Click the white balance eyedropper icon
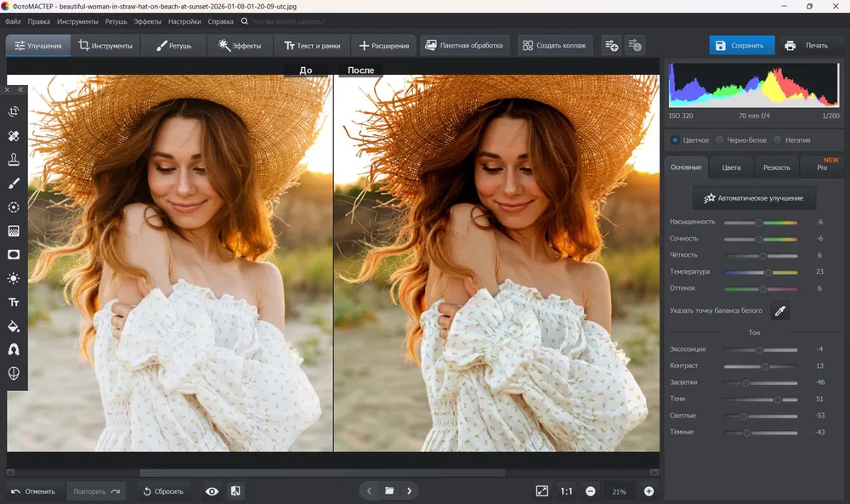This screenshot has width=850, height=504. click(780, 310)
